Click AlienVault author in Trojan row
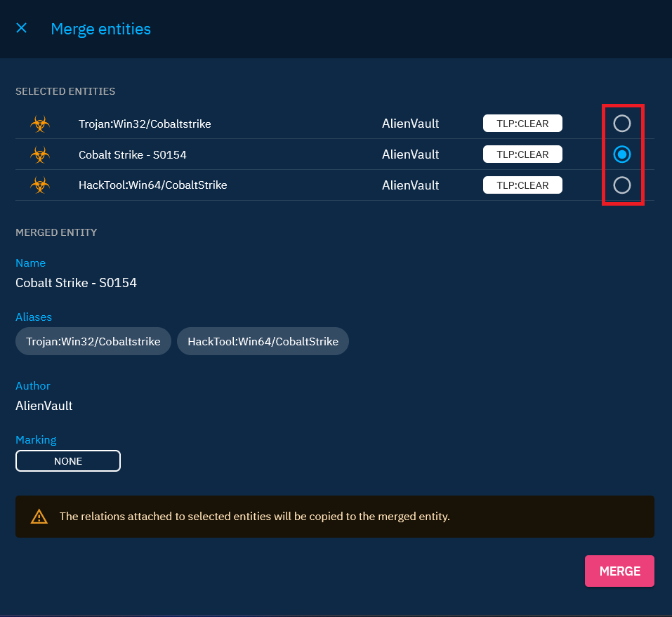Viewport: 672px width, 617px height. tap(410, 124)
